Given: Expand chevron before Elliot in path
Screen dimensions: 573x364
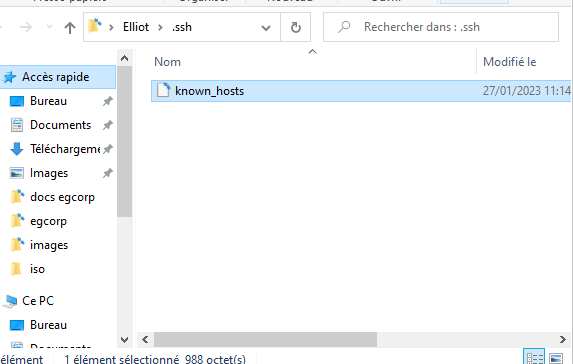Looking at the screenshot, I should [111, 27].
